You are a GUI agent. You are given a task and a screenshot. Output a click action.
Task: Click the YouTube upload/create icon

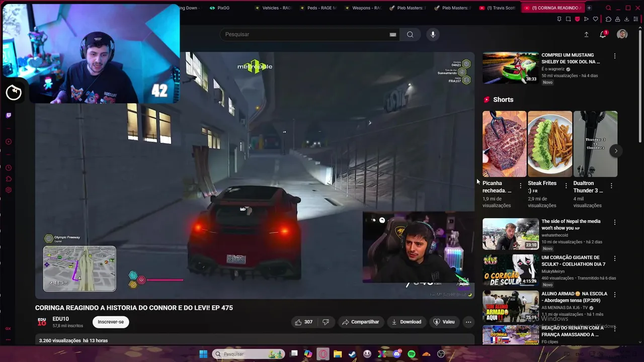[586, 34]
